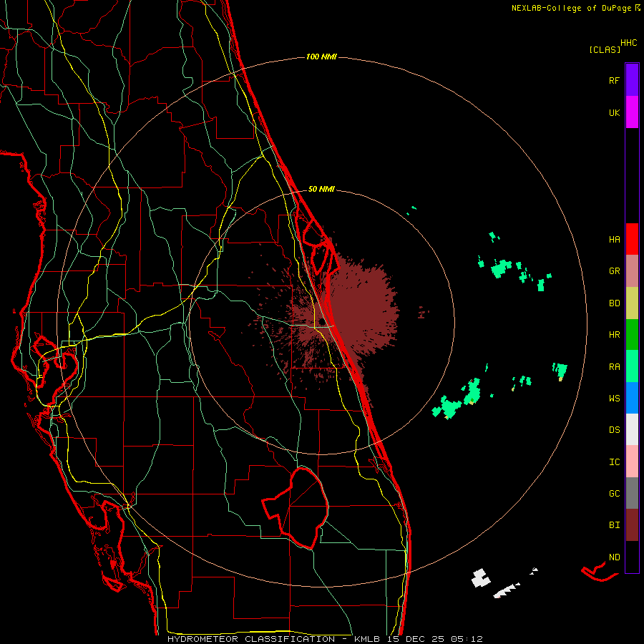Click the GC gray legend swatch

[632, 493]
